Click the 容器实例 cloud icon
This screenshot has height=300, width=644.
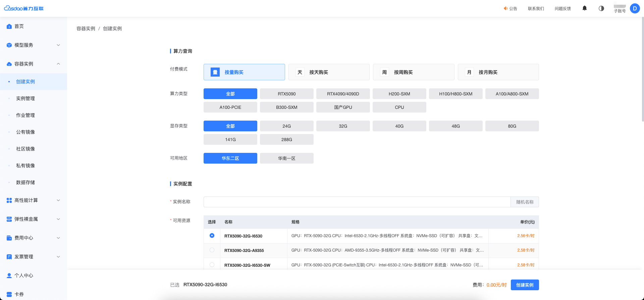9,64
